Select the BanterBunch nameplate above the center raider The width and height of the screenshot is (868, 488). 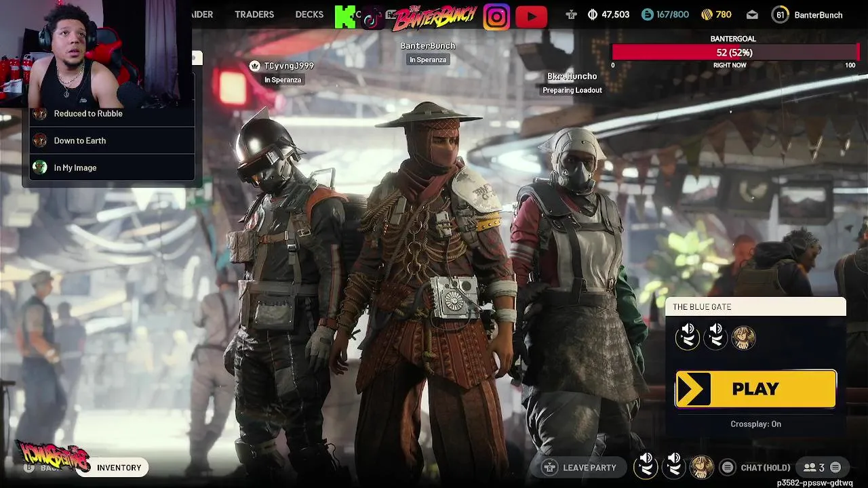point(428,46)
